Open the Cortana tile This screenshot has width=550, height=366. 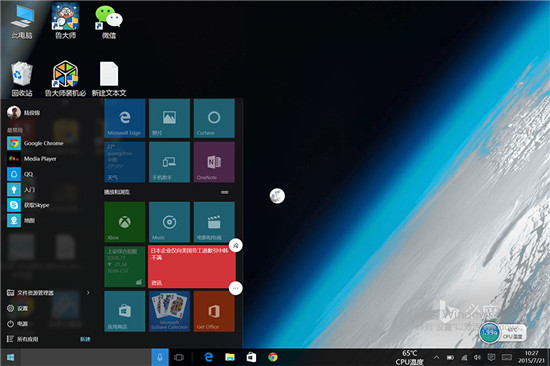pyautogui.click(x=214, y=118)
